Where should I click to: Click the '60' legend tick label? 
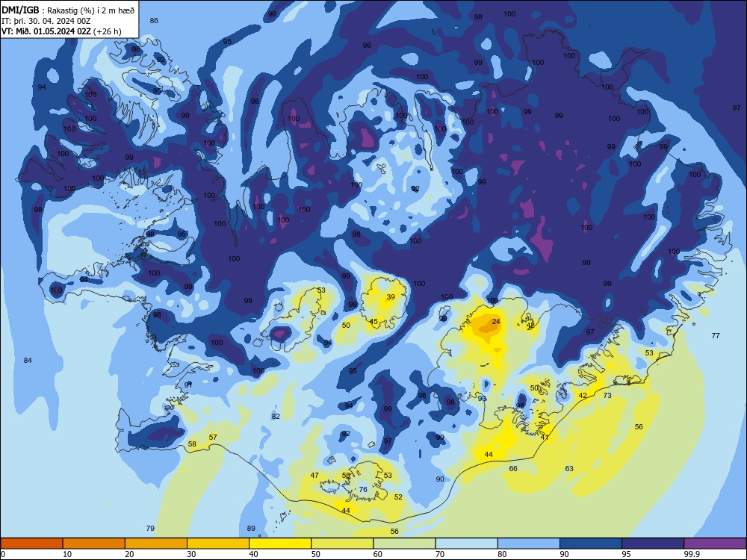(x=378, y=554)
